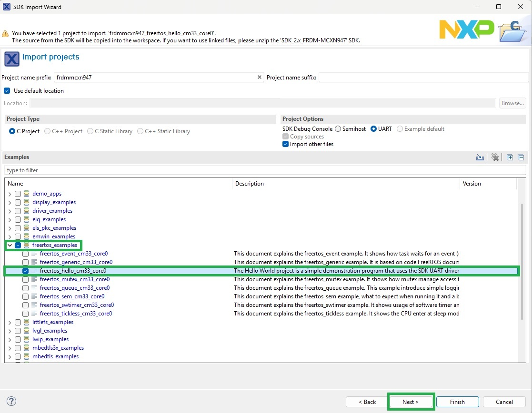The width and height of the screenshot is (532, 413).
Task: Click the Next button
Action: [x=411, y=401]
